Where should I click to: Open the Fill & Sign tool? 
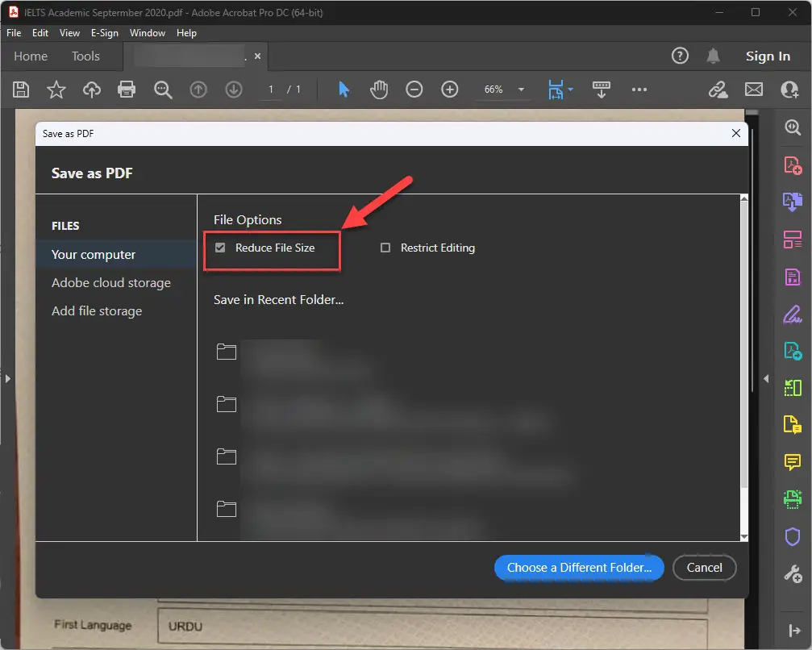pyautogui.click(x=792, y=314)
